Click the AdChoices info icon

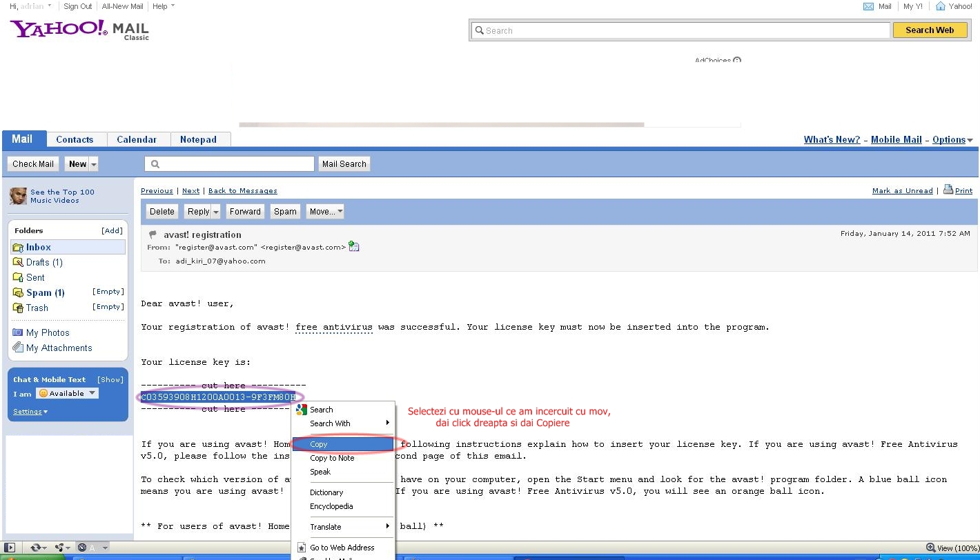click(x=737, y=60)
